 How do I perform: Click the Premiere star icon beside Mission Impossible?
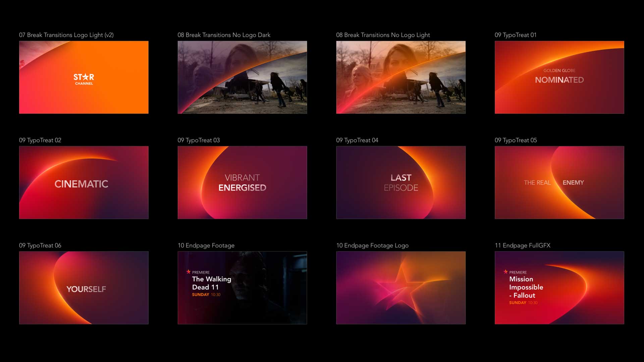(x=505, y=272)
